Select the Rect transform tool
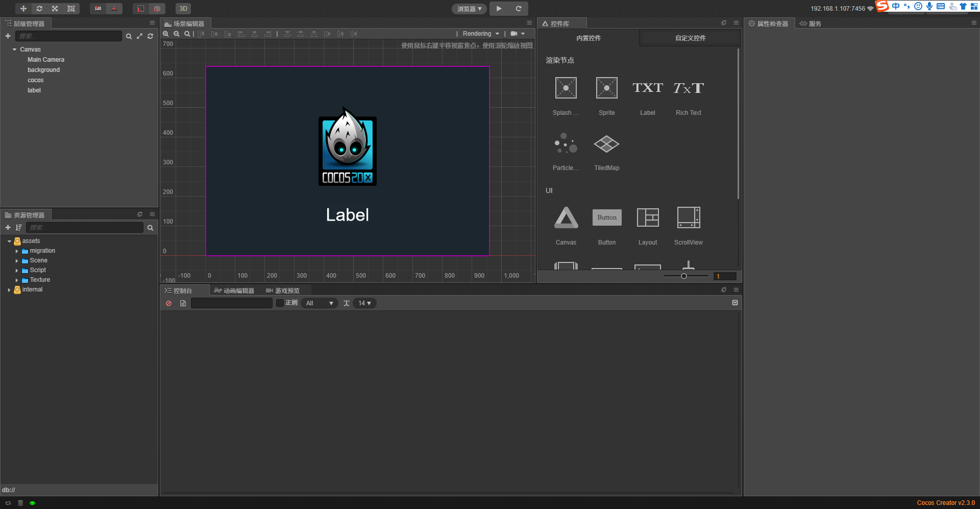 [71, 9]
